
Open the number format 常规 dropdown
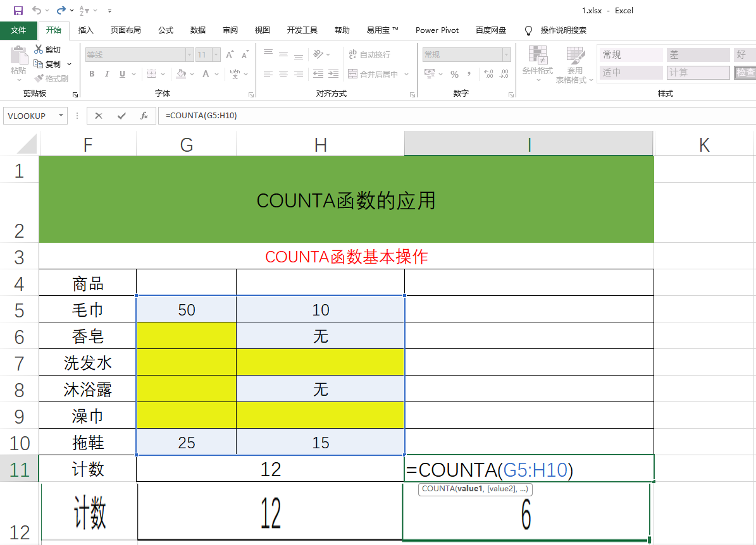[x=506, y=54]
